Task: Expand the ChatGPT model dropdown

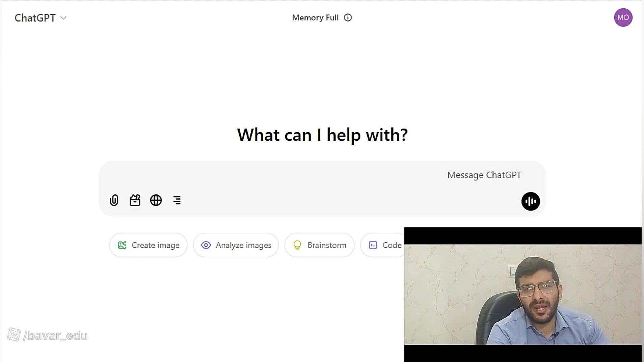Action: click(41, 18)
